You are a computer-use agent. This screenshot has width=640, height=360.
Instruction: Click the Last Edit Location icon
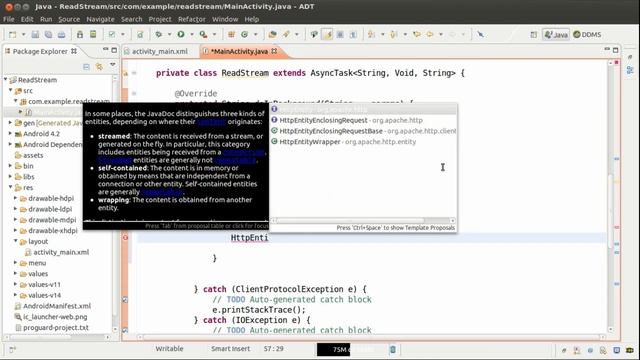417,35
